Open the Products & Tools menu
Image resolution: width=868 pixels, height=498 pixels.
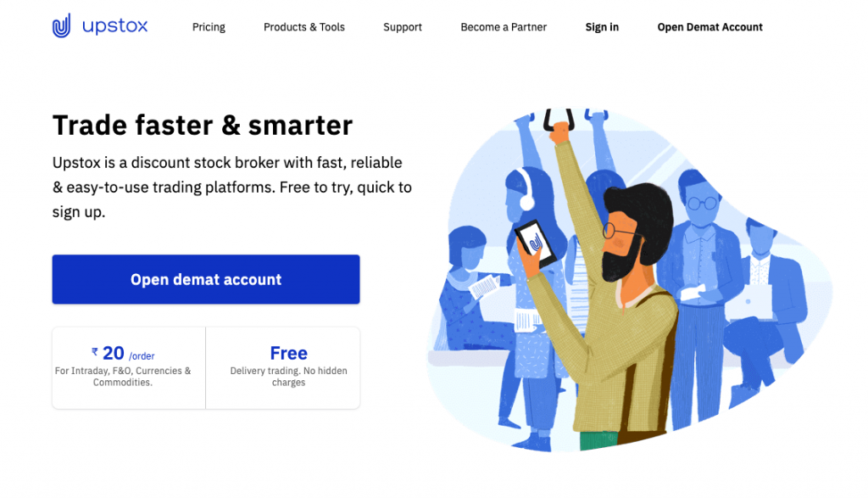[304, 27]
